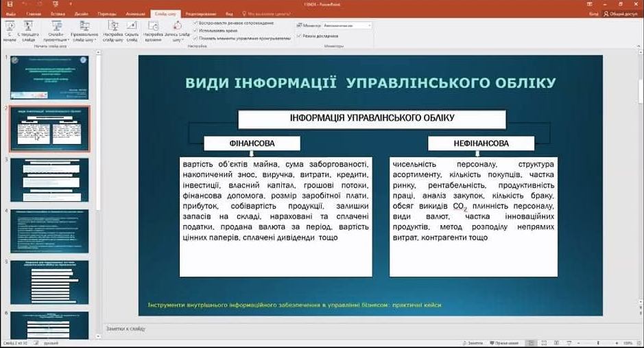Expand Custom Slide Show dropdown
644x348 pixels.
[84, 31]
